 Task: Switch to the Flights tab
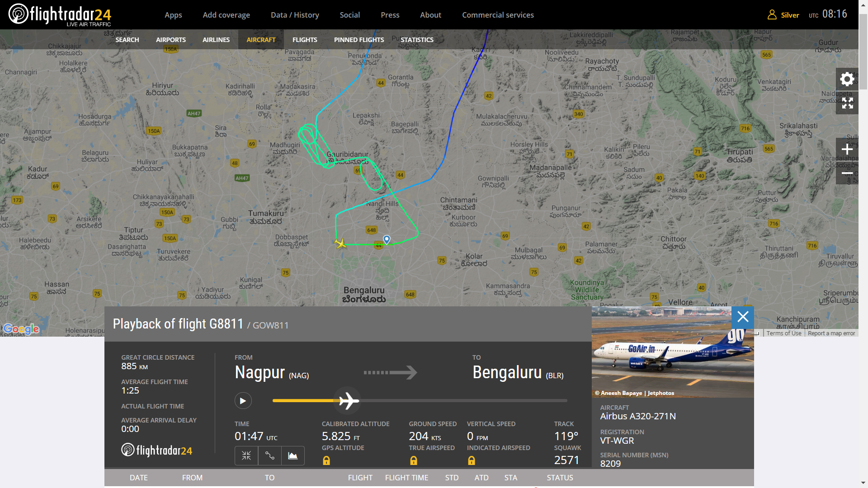305,40
